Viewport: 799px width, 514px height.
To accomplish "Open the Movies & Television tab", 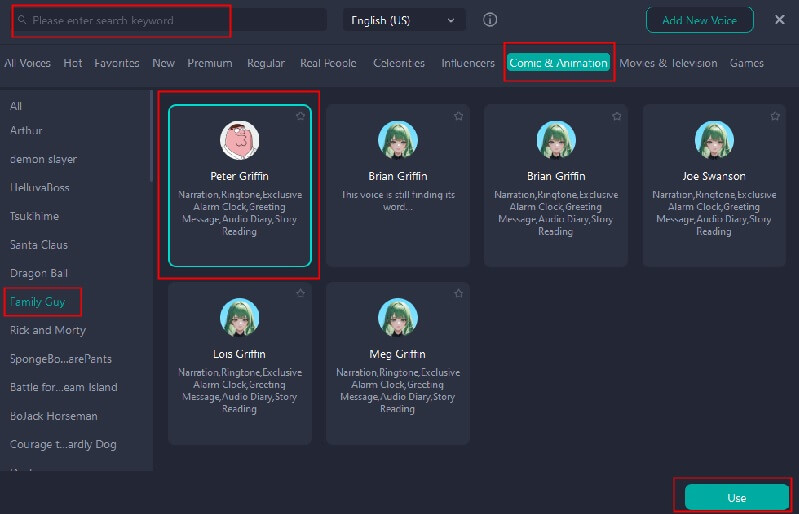I will click(x=668, y=63).
